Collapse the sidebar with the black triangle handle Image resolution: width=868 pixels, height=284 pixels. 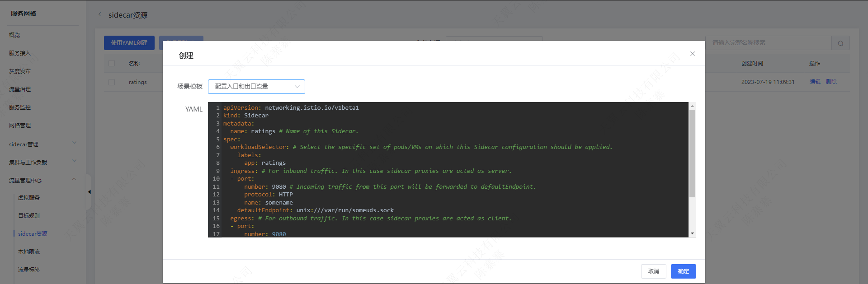[x=89, y=192]
